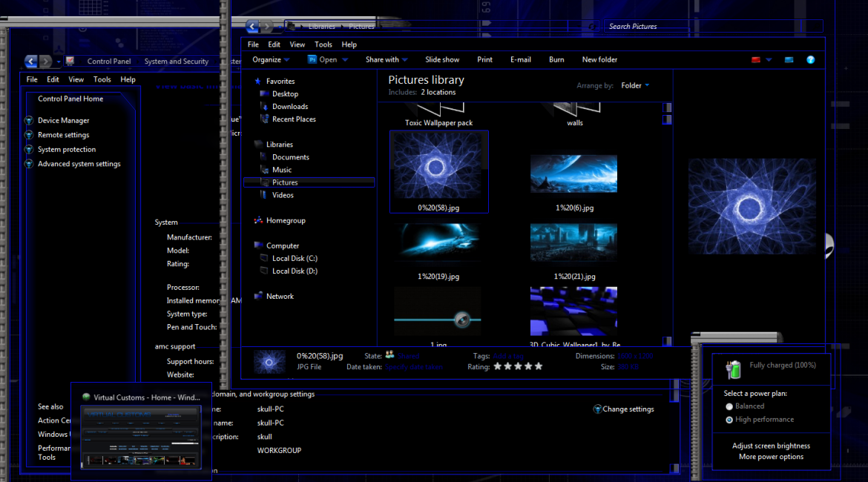
Task: Click the Homegroup icon in sidebar
Action: coord(258,220)
